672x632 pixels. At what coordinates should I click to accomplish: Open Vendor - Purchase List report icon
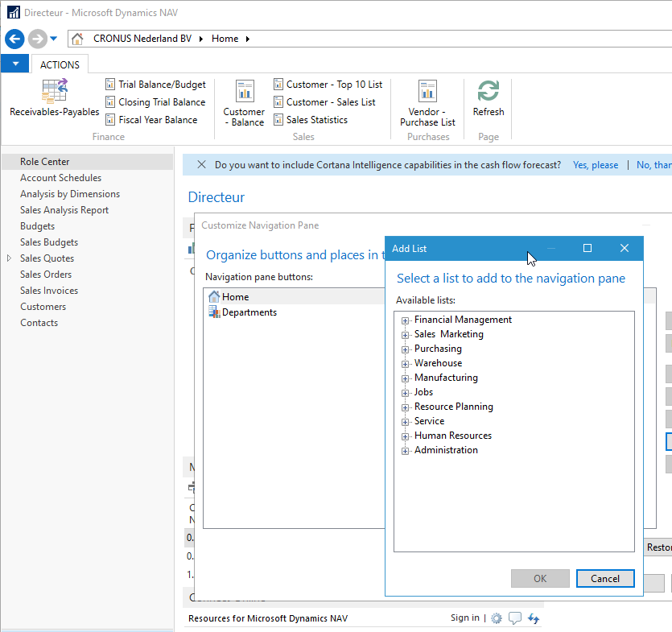click(427, 91)
